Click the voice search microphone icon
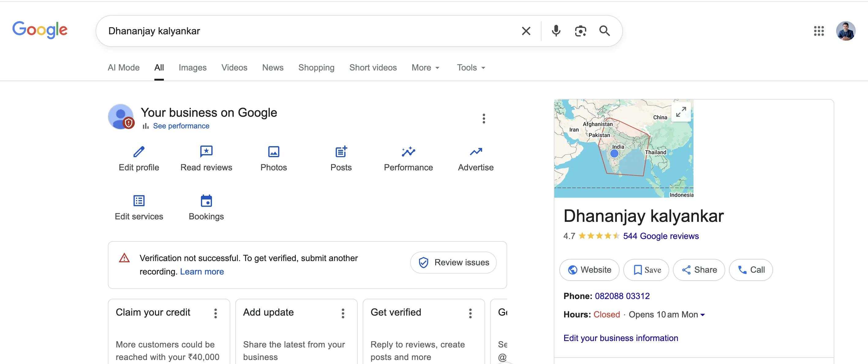 point(556,31)
